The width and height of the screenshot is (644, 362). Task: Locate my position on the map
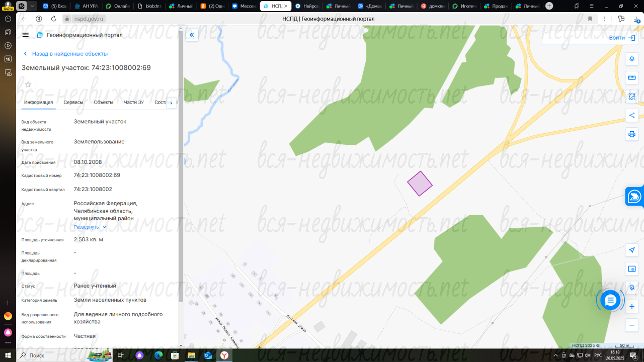pos(632,250)
